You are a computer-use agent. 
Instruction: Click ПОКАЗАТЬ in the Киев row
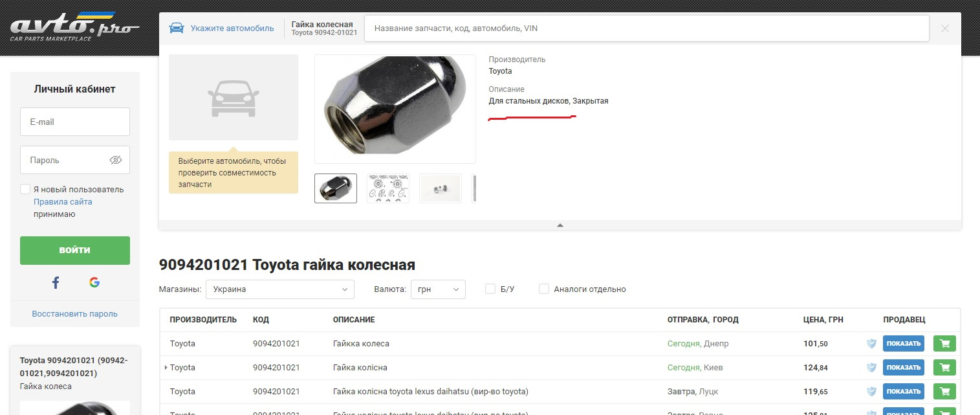click(x=903, y=367)
